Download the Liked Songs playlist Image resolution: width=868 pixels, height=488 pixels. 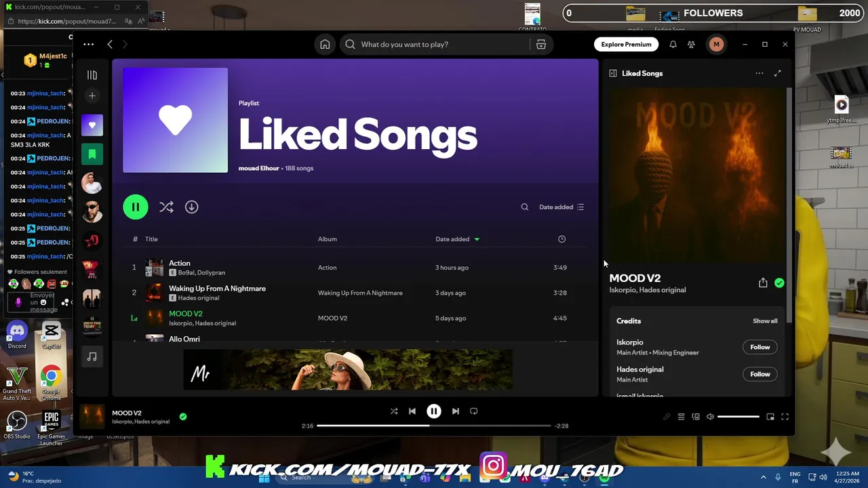pos(192,207)
